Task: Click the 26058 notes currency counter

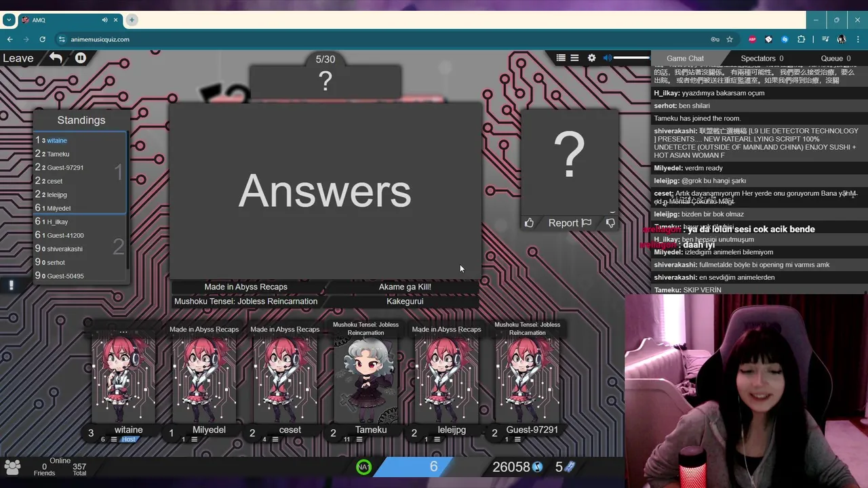Action: pos(518,467)
